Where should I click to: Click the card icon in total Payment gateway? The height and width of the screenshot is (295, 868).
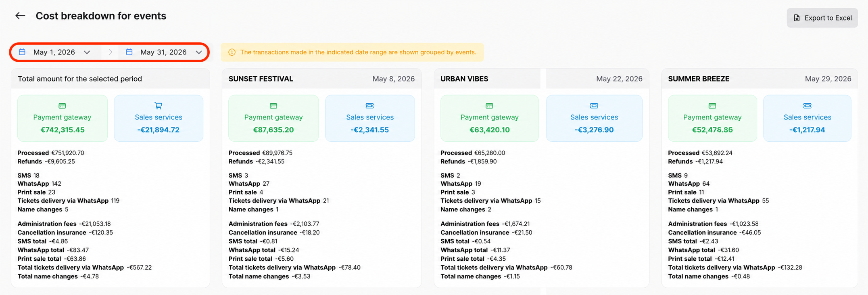tap(62, 106)
